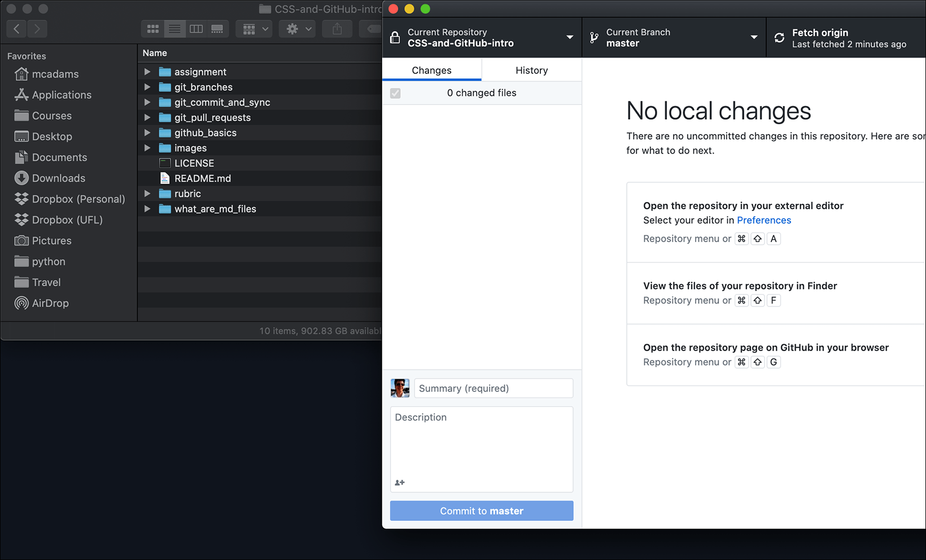The width and height of the screenshot is (926, 560).
Task: Open Finder group-by arrangement menu
Action: click(255, 29)
